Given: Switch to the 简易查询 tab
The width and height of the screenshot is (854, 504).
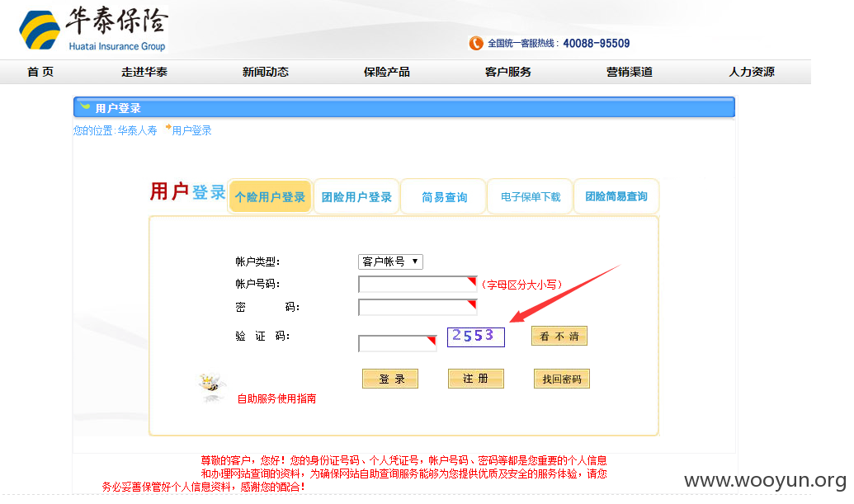Looking at the screenshot, I should [x=443, y=196].
